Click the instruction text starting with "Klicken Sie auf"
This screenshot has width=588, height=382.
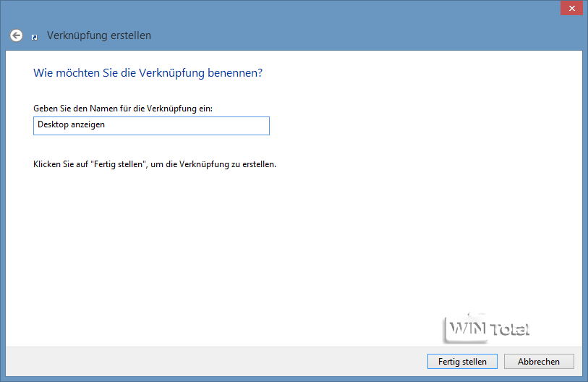pos(155,164)
